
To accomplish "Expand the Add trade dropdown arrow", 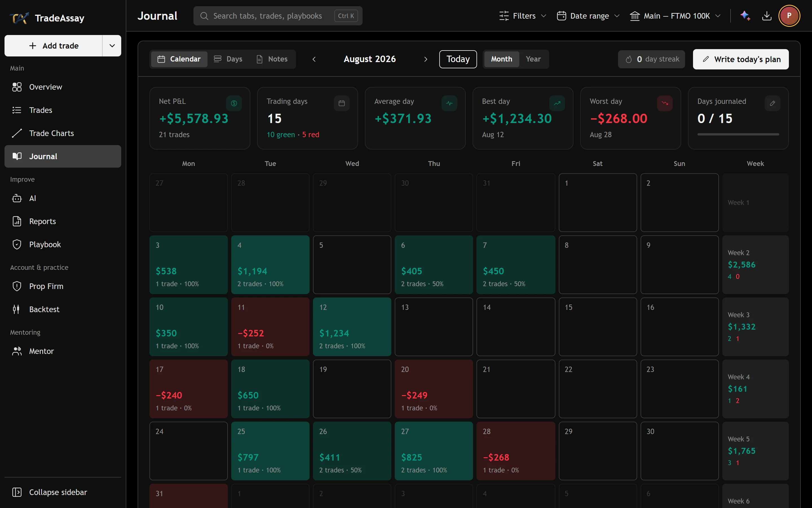I will click(x=112, y=46).
